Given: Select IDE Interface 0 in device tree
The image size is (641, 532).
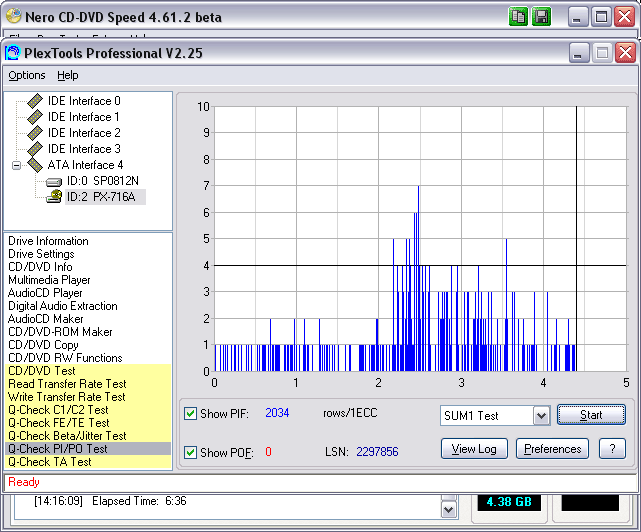Looking at the screenshot, I should (84, 101).
